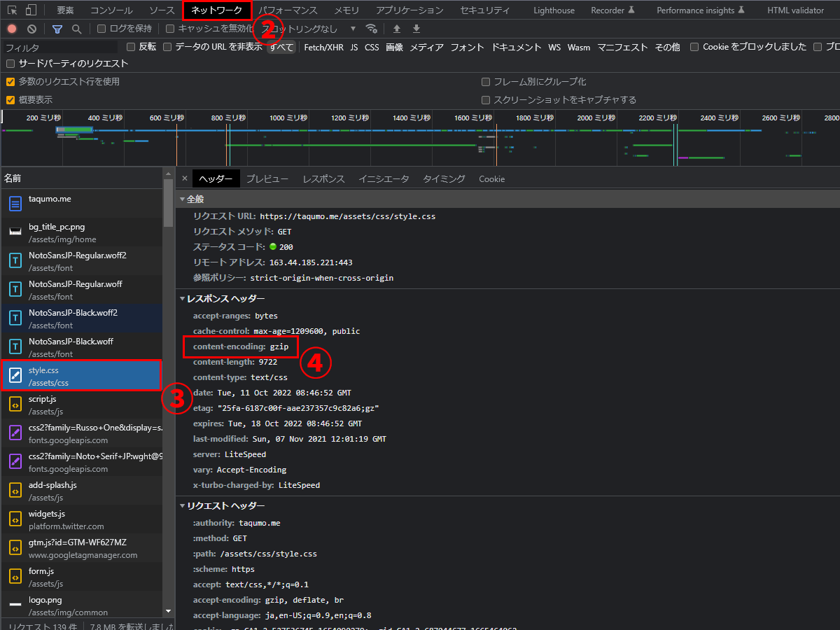This screenshot has height=630, width=840.
Task: Uncheck 多数のリクエスト行を使用
Action: click(x=11, y=81)
